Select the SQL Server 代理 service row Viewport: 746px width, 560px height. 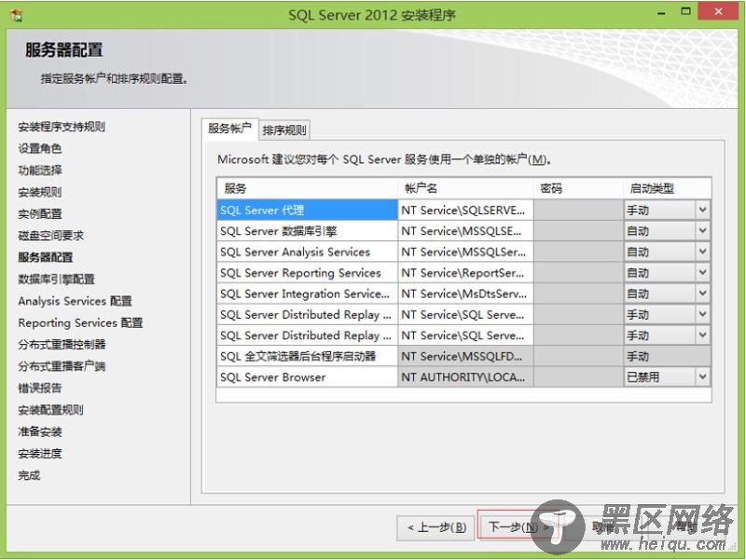[308, 210]
